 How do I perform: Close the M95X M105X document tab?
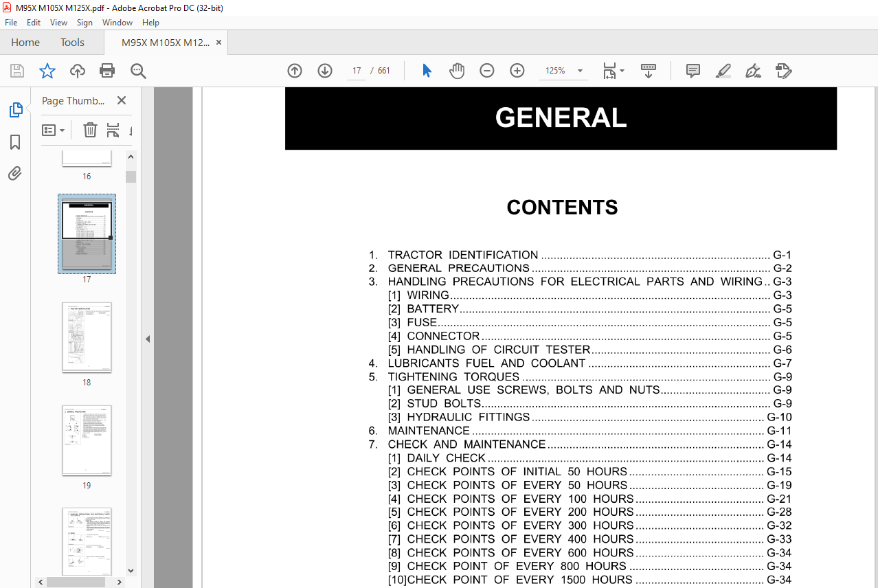tap(219, 43)
